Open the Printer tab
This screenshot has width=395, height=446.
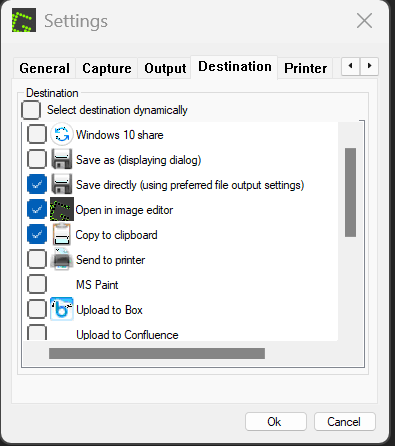click(305, 68)
